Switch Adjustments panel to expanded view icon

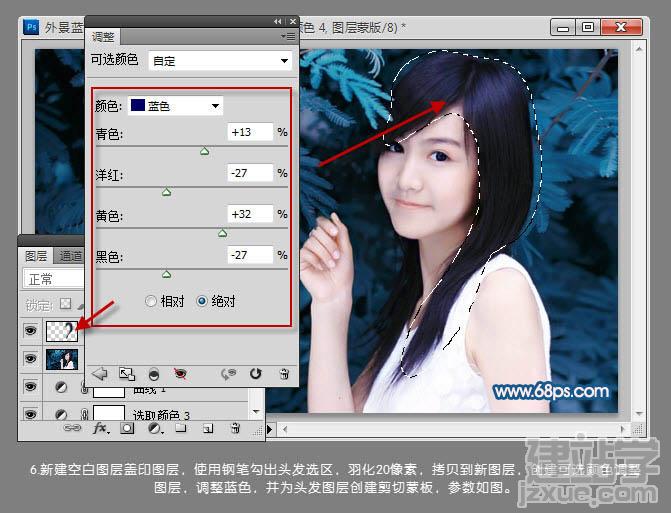(x=127, y=374)
